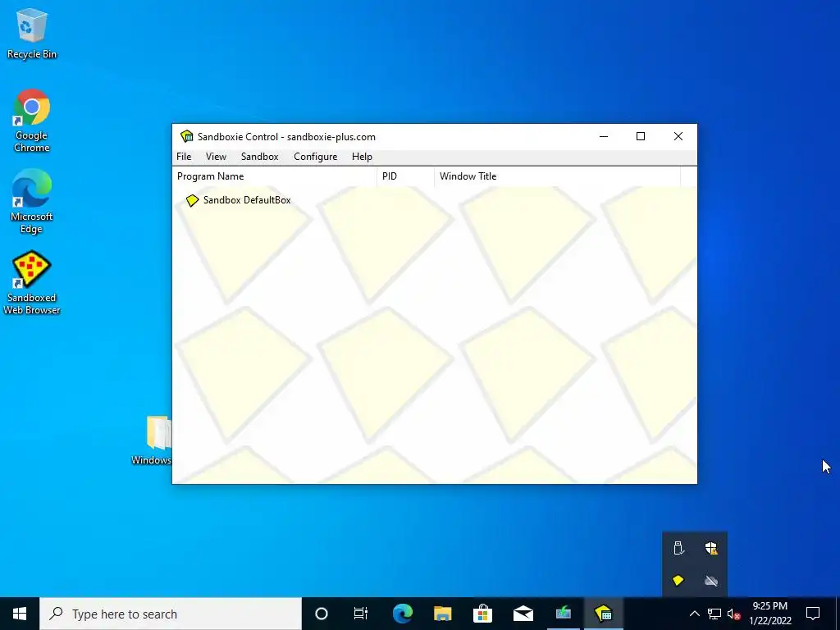Minimize the Sandboxie Control window
Screen dimensions: 840x630
(x=604, y=137)
